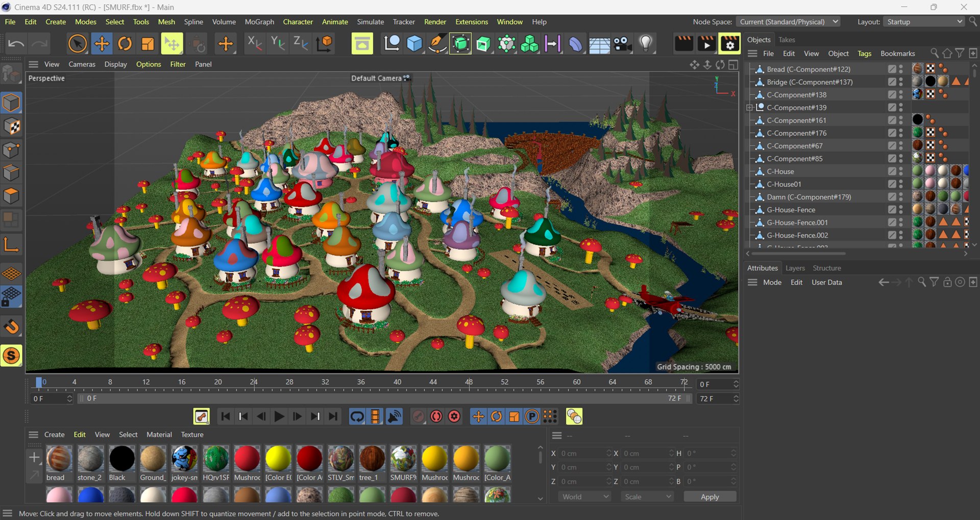Viewport: 980px width, 520px height.
Task: Switch to Texture mode in left palette
Action: tap(11, 127)
